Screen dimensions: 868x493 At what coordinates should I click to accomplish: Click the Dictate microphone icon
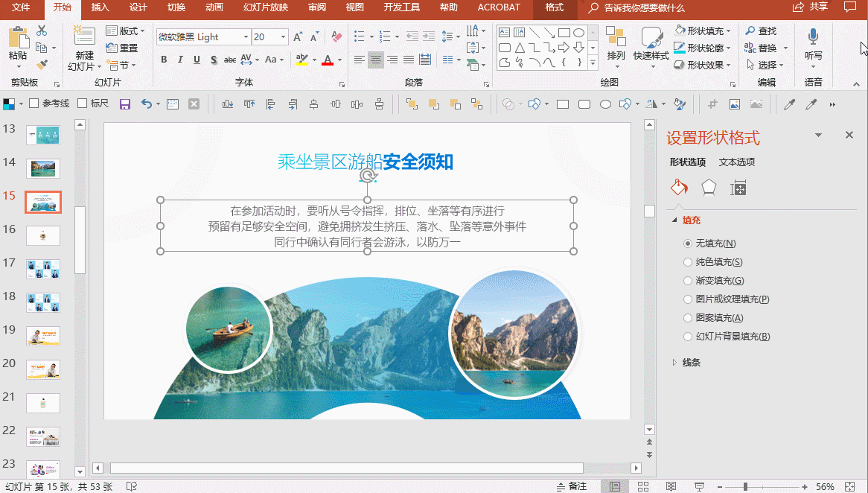[813, 38]
